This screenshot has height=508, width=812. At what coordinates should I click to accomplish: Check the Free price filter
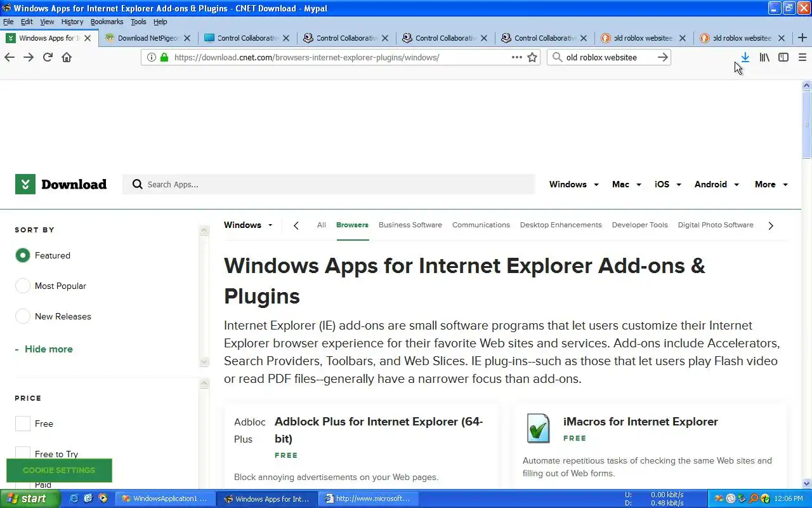click(23, 424)
